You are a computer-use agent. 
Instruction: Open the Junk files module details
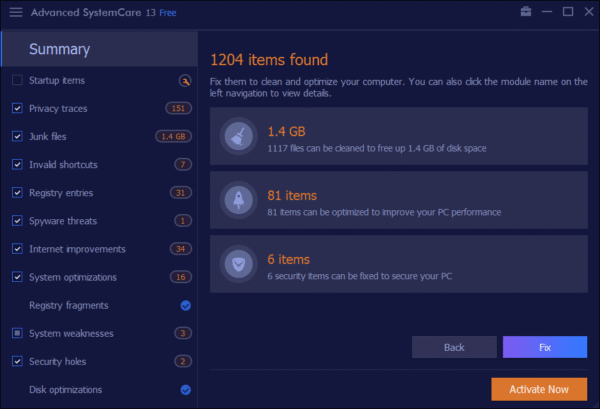(x=48, y=136)
